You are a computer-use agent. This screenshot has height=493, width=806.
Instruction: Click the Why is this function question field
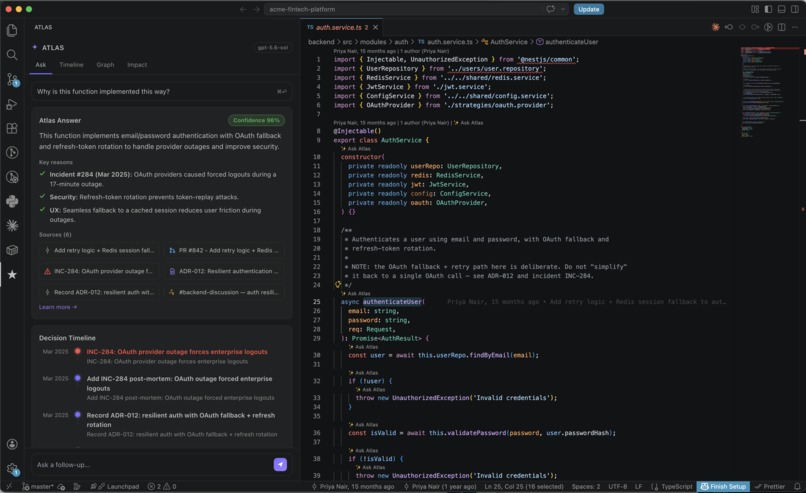pos(161,92)
